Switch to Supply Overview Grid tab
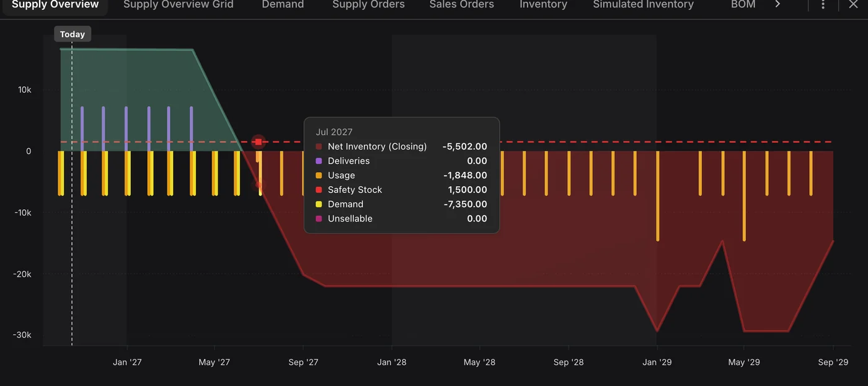Viewport: 868px width, 386px height. pyautogui.click(x=179, y=5)
